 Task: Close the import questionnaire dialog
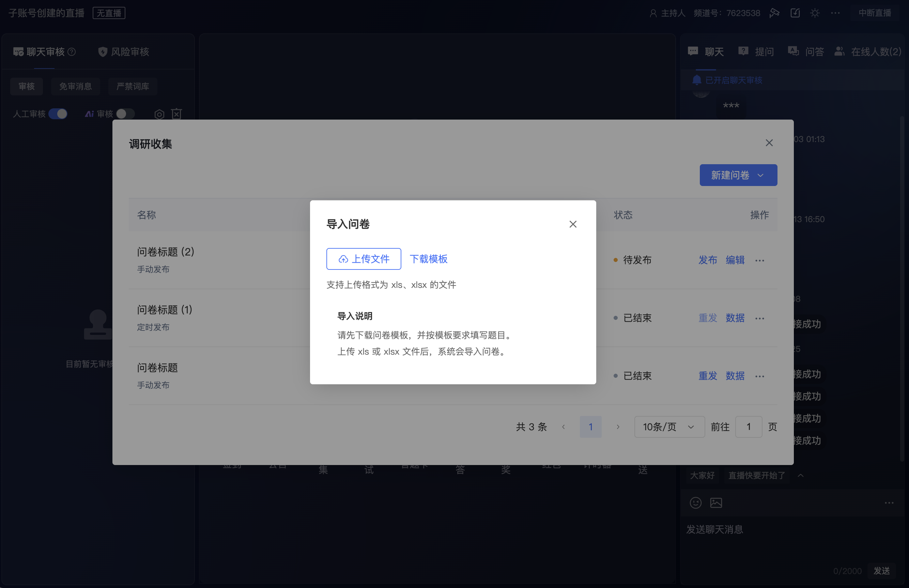[x=573, y=224]
